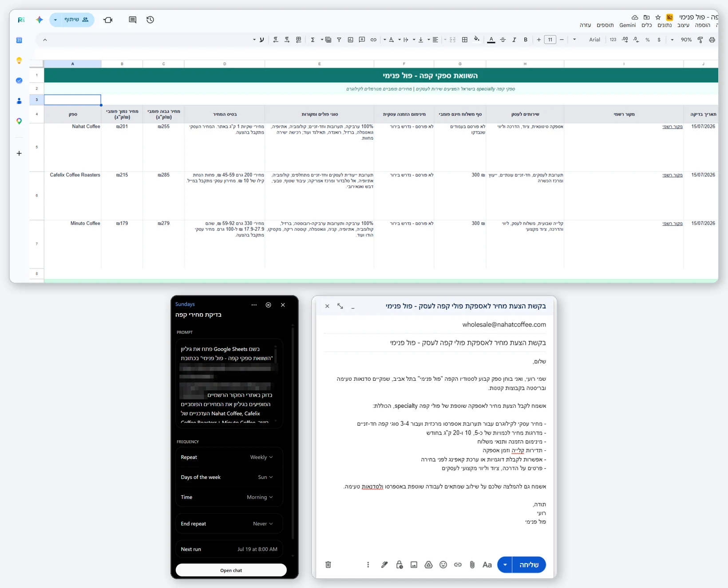Open מקור רשמי link in Nahat Coffee row
This screenshot has height=588, width=728.
point(673,126)
